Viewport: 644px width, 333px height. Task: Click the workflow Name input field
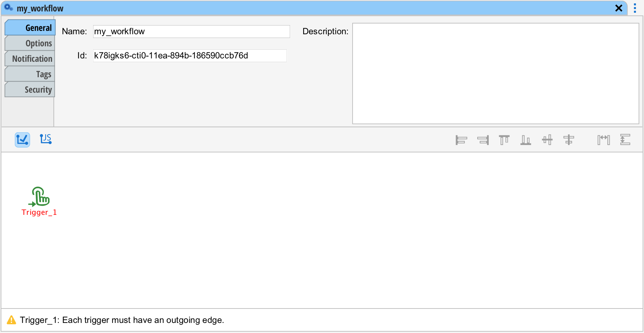coord(191,32)
